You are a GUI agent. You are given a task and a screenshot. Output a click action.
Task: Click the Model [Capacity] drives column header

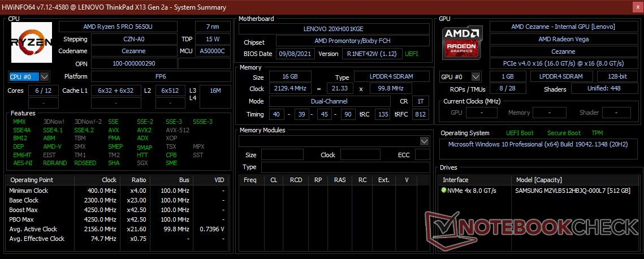coord(576,180)
